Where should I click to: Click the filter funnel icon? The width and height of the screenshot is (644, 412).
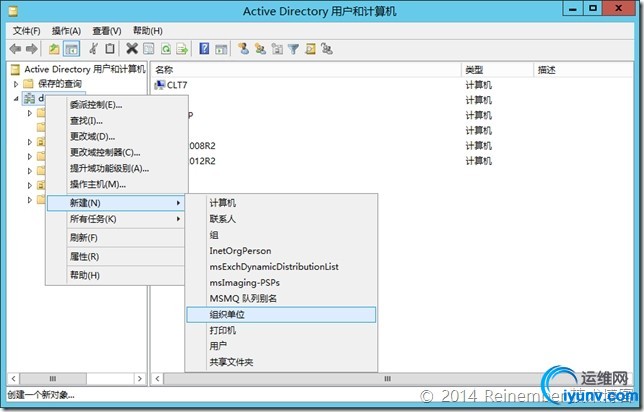pos(293,49)
